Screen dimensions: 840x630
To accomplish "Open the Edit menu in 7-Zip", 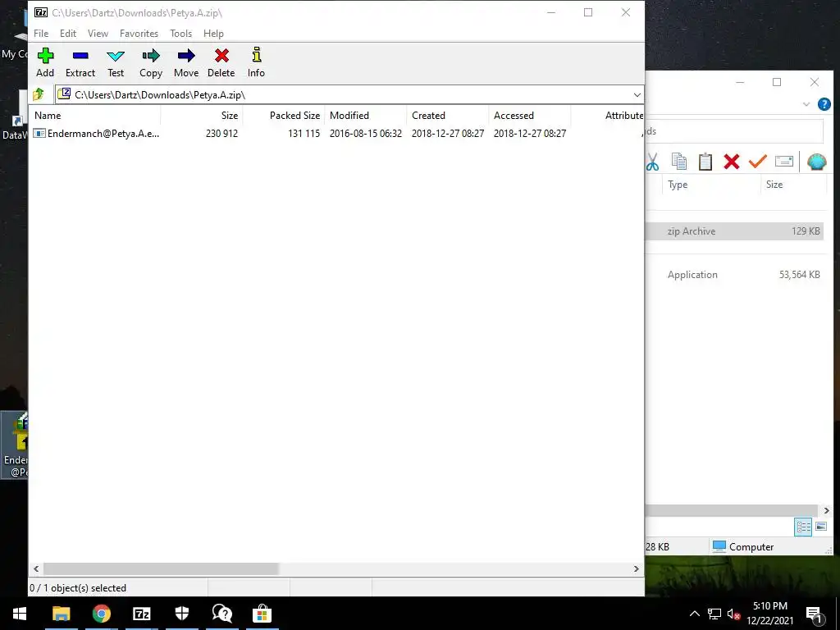I will [x=68, y=33].
